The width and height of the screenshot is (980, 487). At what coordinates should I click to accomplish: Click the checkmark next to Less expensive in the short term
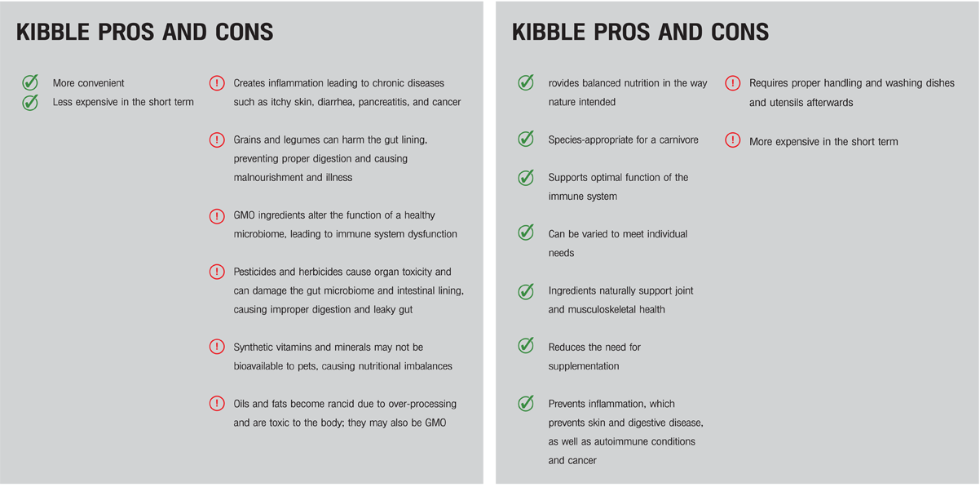pyautogui.click(x=30, y=102)
